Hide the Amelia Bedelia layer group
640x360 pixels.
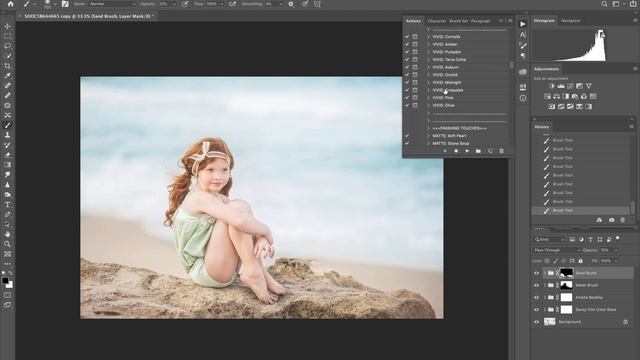click(537, 298)
